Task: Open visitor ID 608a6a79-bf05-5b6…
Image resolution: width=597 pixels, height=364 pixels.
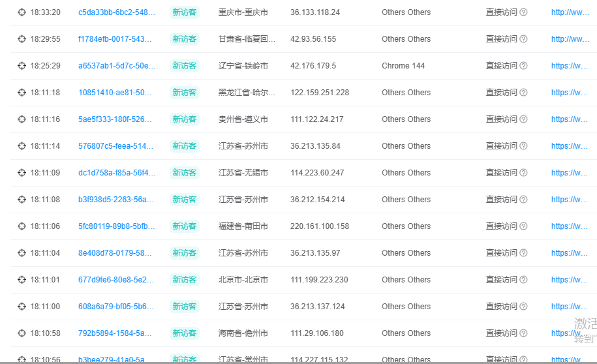Action: click(x=115, y=307)
